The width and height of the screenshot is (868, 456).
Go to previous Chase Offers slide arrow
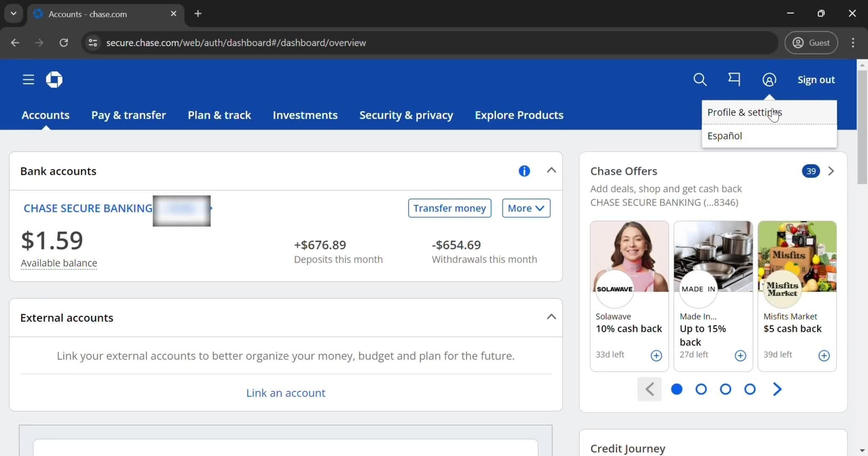(650, 389)
